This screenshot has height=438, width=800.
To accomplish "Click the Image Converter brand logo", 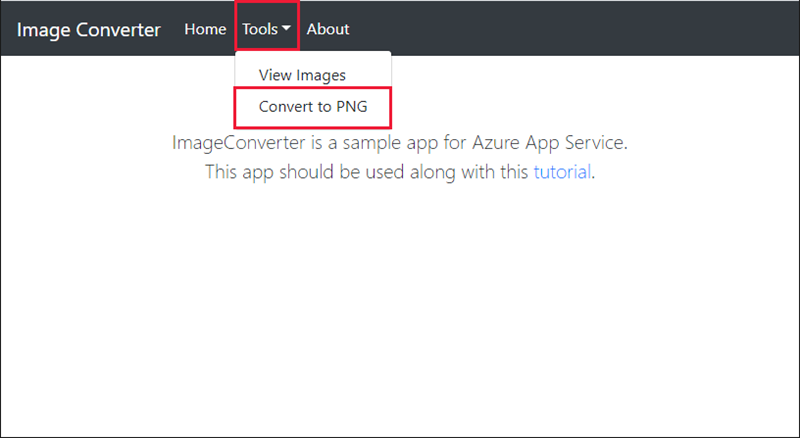I will (x=88, y=29).
